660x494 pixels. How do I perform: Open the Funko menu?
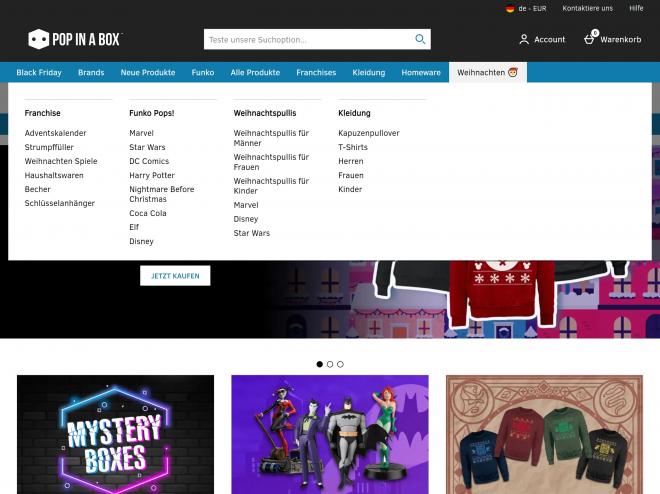click(x=203, y=72)
